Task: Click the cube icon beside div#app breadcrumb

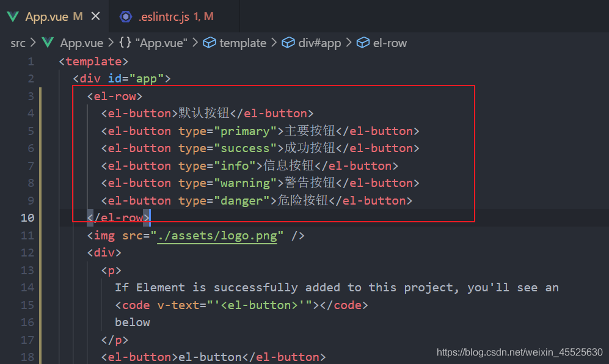Action: pos(288,42)
